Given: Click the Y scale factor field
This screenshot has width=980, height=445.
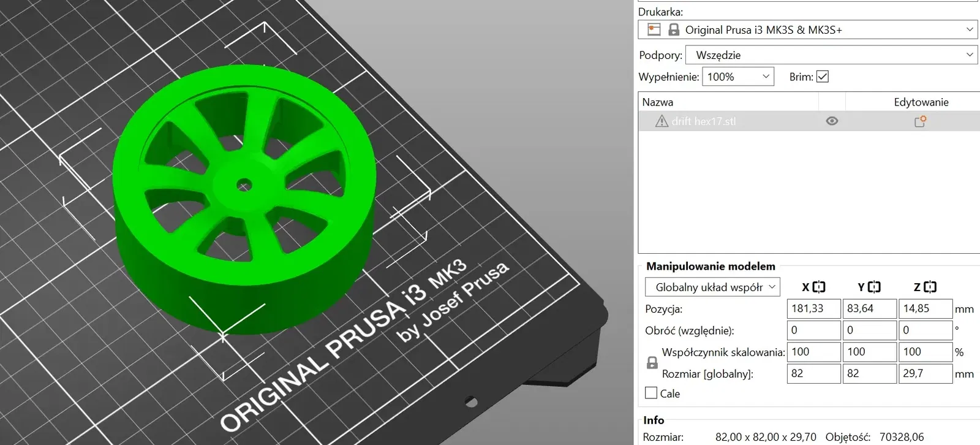Looking at the screenshot, I should click(870, 352).
